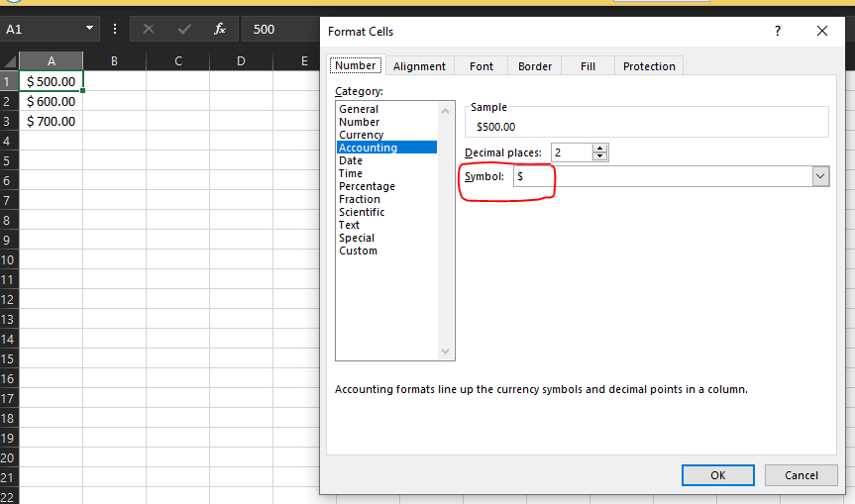This screenshot has width=855, height=504.
Task: Switch to the Protection tab
Action: pyautogui.click(x=649, y=66)
